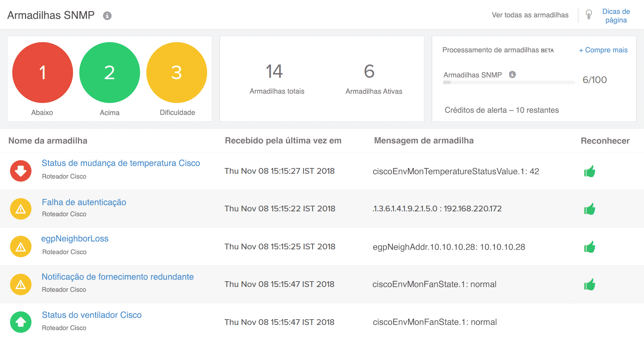This screenshot has width=644, height=340.
Task: Acknowledge the Falha de autenticação trap
Action: point(589,209)
